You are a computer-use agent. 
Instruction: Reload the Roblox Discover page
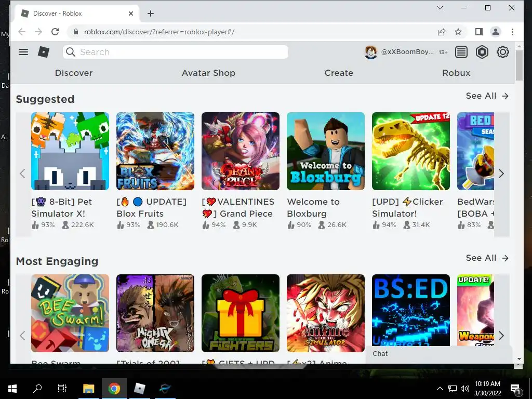pyautogui.click(x=55, y=32)
